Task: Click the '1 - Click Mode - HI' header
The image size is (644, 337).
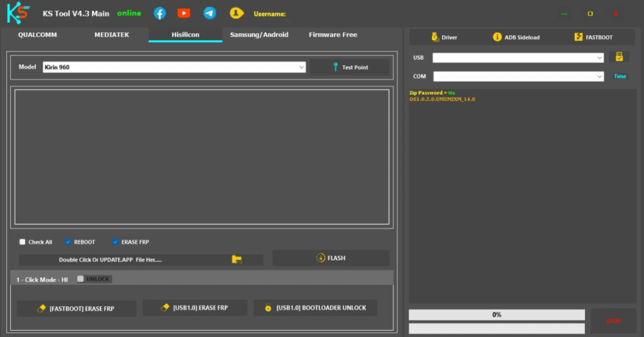Action: pyautogui.click(x=42, y=280)
